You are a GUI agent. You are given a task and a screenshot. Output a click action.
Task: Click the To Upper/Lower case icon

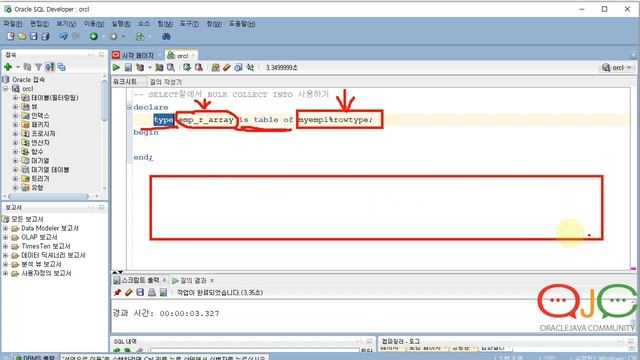pos(250,67)
